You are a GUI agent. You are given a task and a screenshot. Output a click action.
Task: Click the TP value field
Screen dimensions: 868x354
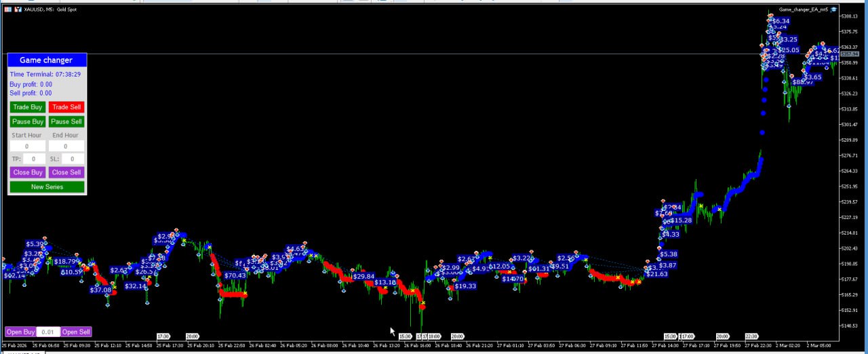pos(34,159)
